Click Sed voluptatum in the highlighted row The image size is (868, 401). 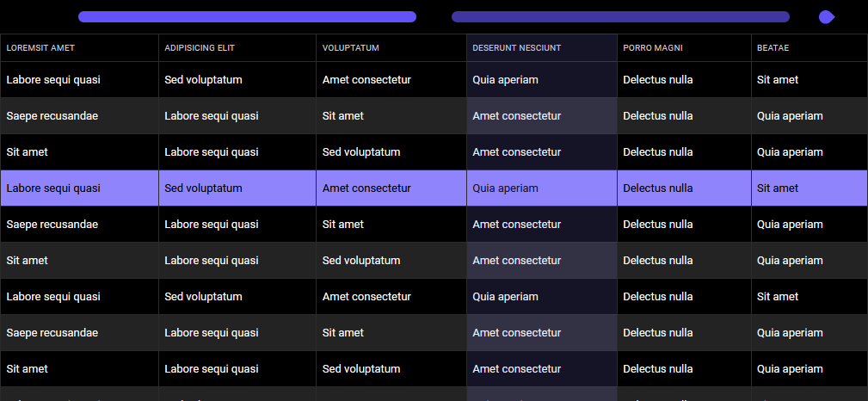point(203,188)
